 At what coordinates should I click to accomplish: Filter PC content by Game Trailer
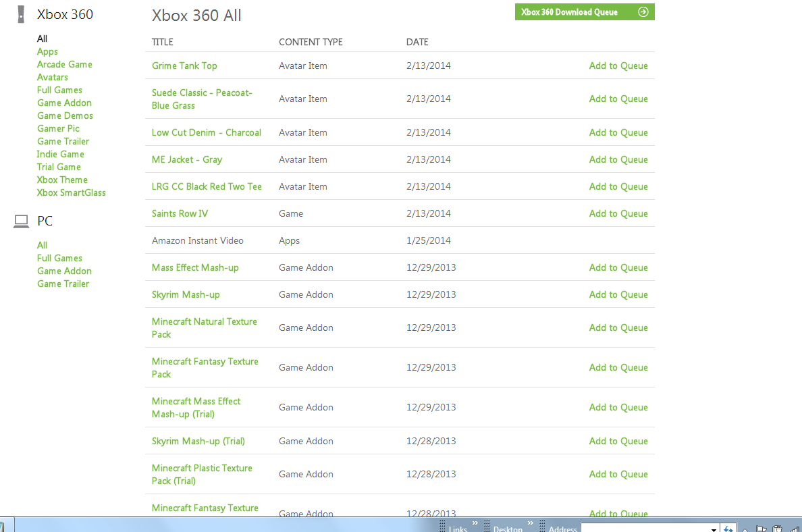pos(63,284)
